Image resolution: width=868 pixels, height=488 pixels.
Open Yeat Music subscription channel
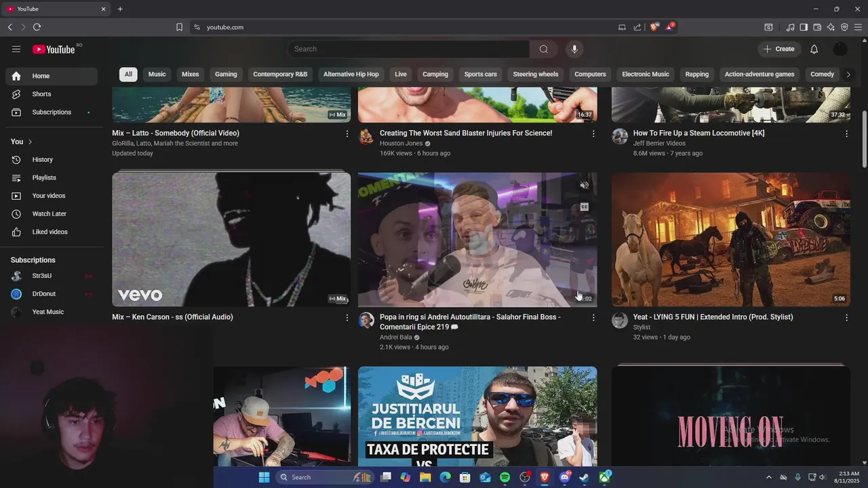pyautogui.click(x=52, y=312)
